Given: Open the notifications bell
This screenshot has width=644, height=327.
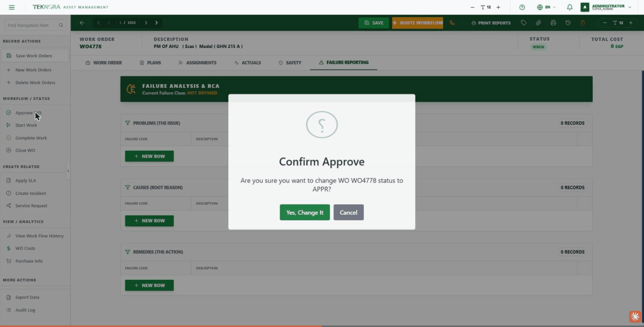Looking at the screenshot, I should pyautogui.click(x=570, y=7).
